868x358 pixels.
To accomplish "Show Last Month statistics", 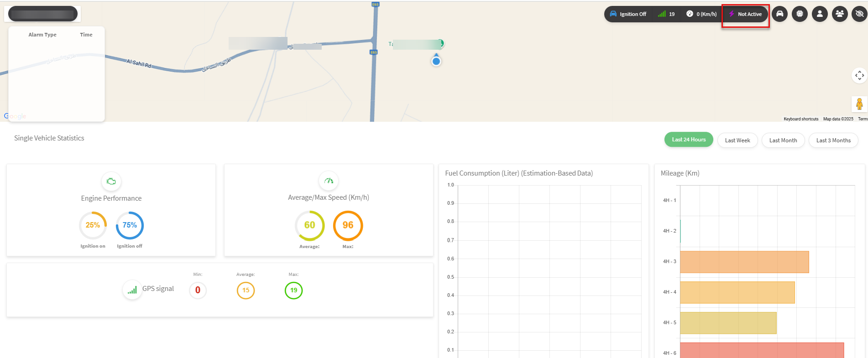I will [x=783, y=140].
